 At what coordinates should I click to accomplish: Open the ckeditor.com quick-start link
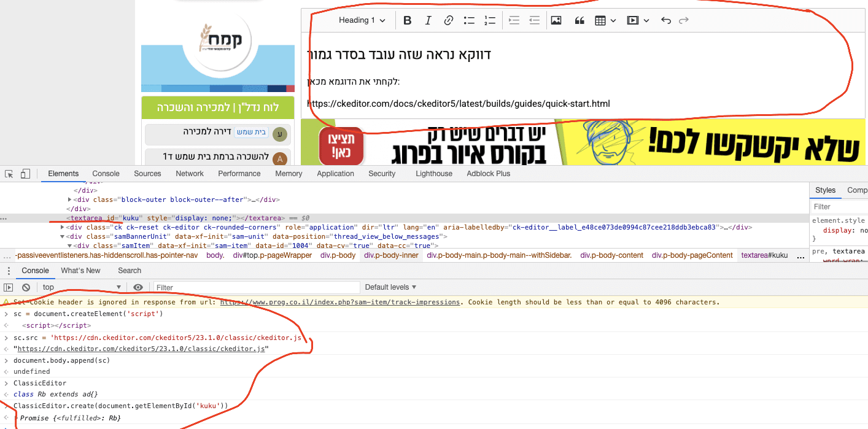[459, 104]
